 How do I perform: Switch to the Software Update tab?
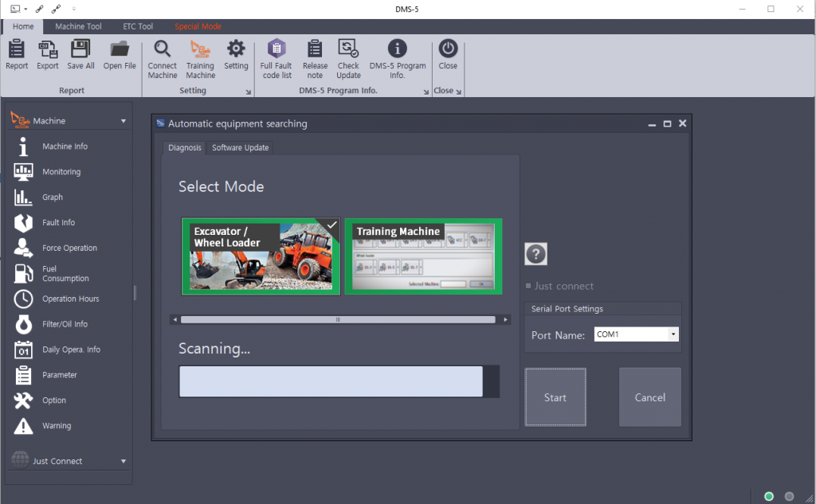(x=240, y=148)
